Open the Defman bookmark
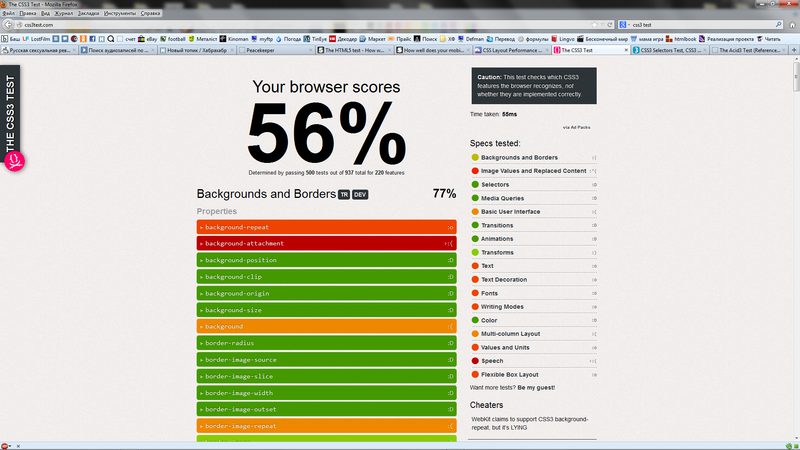The image size is (800, 450). click(470, 39)
